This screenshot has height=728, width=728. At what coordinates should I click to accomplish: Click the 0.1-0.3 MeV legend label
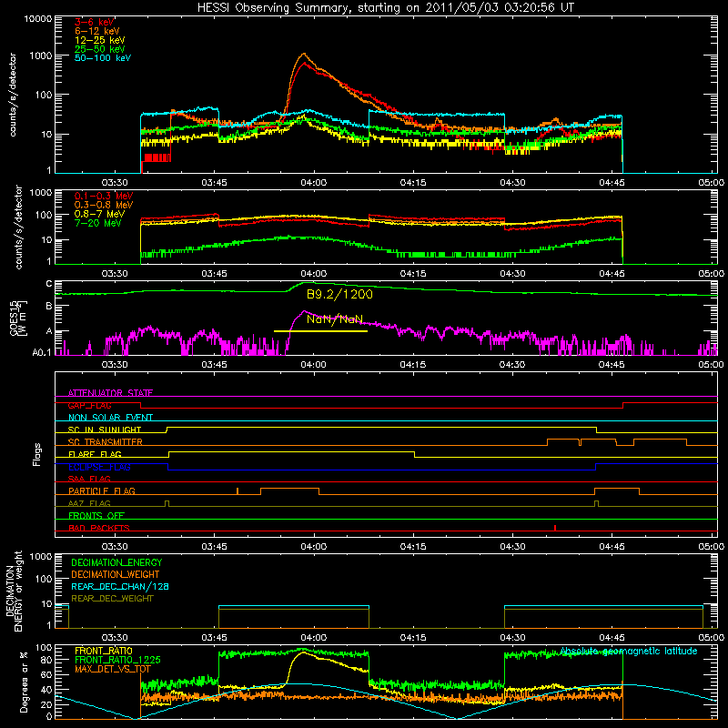(x=104, y=196)
